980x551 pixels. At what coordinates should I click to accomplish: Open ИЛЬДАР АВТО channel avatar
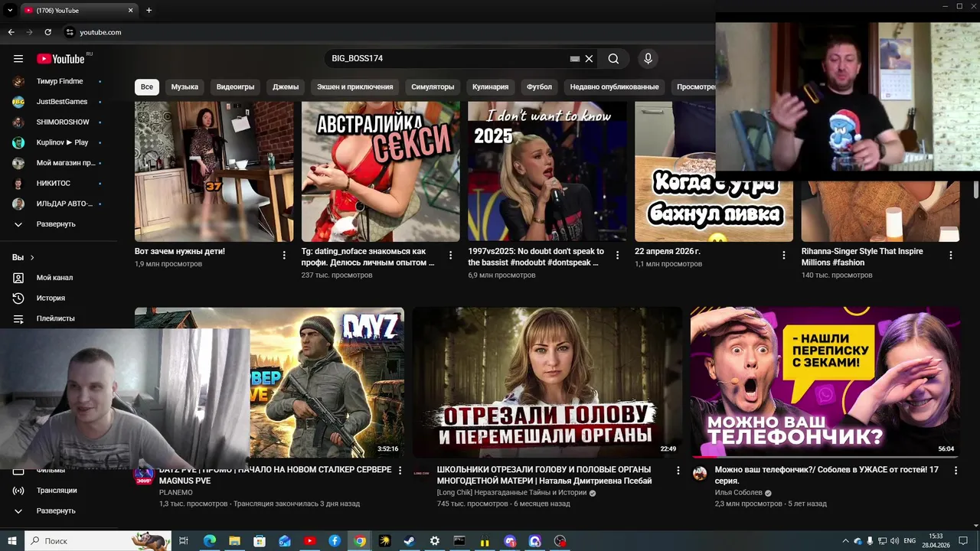point(18,204)
